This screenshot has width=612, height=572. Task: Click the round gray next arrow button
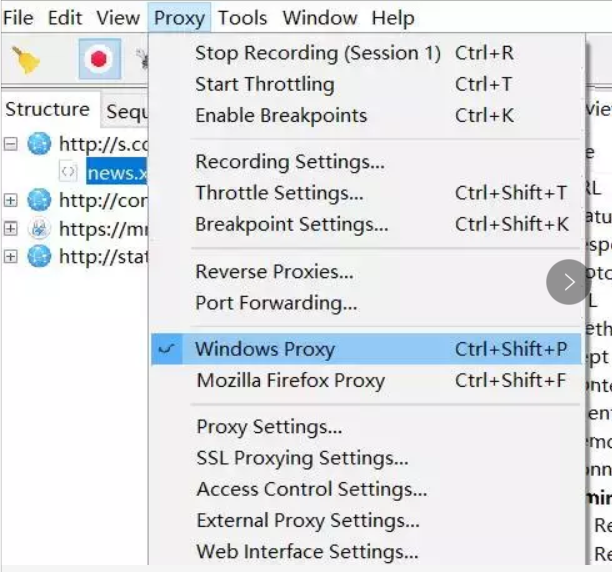click(569, 282)
